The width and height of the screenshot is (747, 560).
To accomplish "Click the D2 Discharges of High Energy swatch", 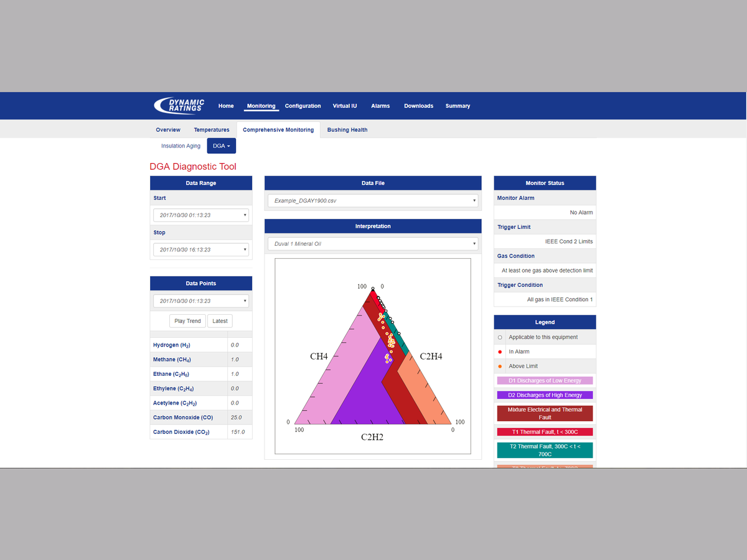I will tap(545, 395).
